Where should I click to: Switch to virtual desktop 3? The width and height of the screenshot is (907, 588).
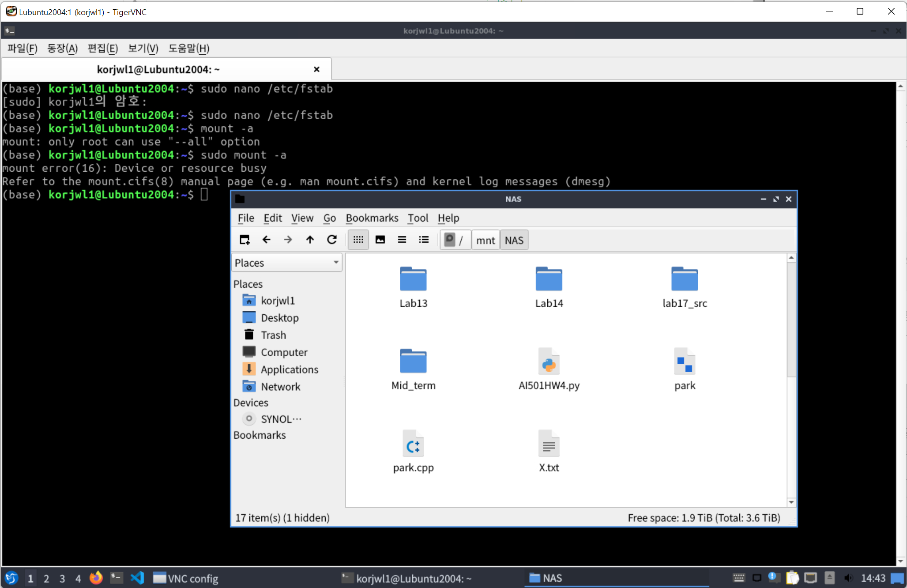[x=62, y=578]
